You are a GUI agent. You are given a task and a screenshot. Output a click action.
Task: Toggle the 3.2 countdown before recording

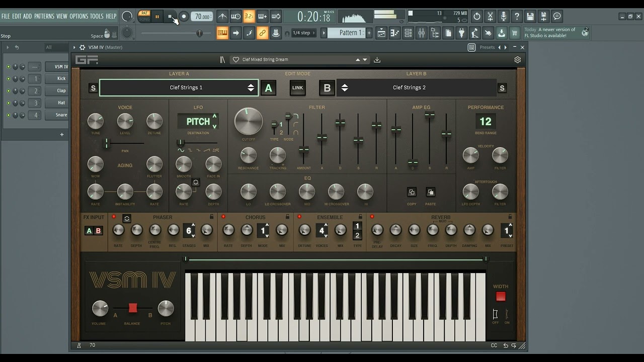point(249,17)
